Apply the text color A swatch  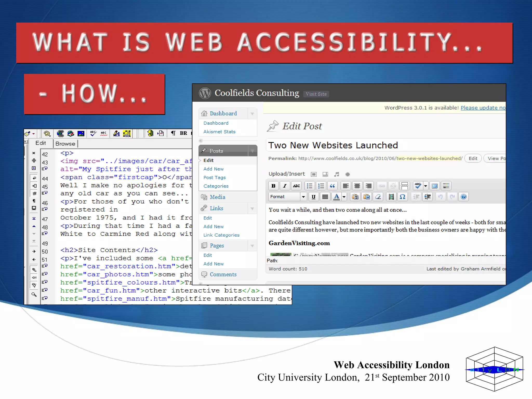click(x=337, y=197)
